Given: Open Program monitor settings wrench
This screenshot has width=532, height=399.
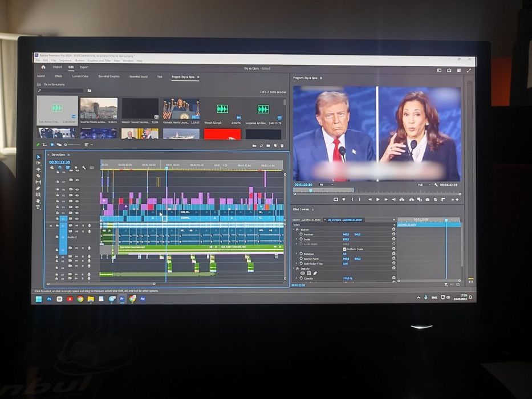Looking at the screenshot, I should [436, 185].
